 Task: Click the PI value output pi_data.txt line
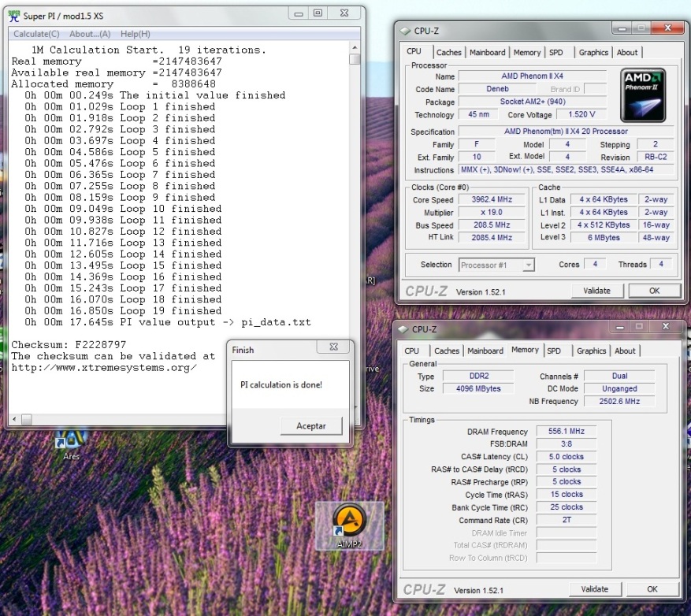click(x=168, y=322)
